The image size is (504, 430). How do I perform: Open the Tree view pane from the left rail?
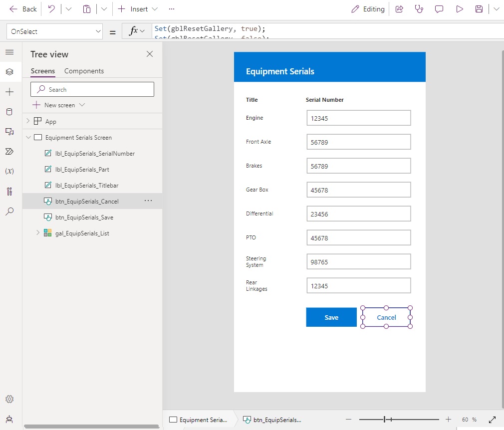tap(9, 71)
